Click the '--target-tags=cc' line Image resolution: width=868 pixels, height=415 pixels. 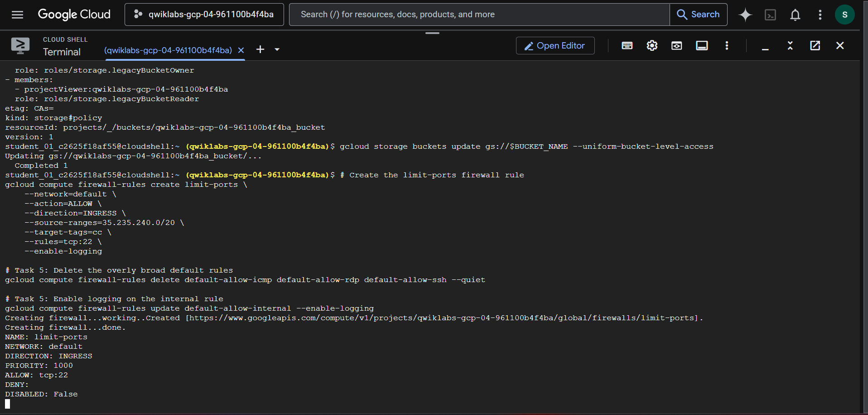(x=68, y=232)
